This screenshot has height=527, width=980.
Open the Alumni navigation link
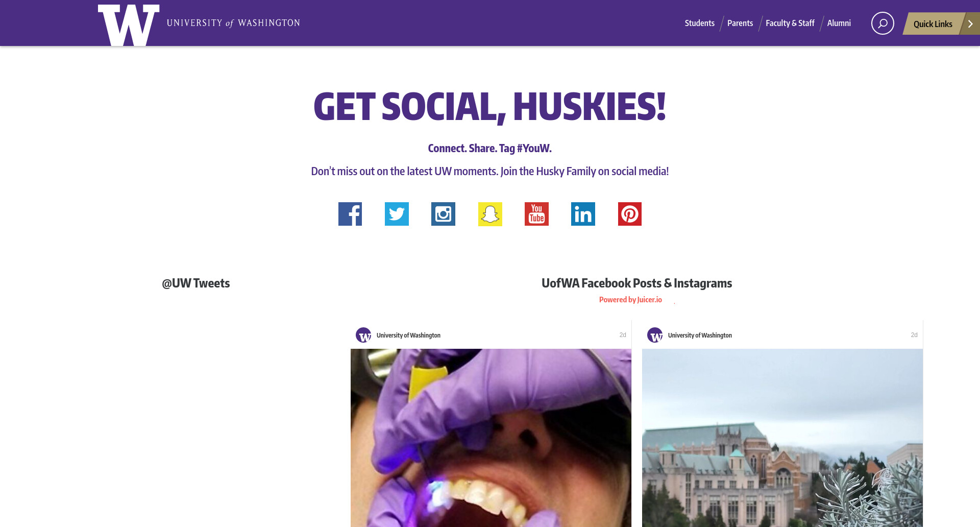click(x=839, y=23)
